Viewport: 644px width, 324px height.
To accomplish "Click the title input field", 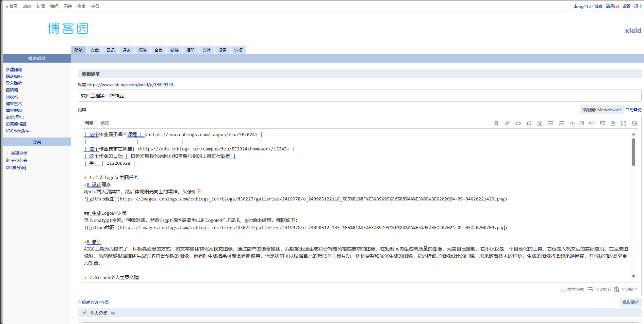I will point(360,96).
